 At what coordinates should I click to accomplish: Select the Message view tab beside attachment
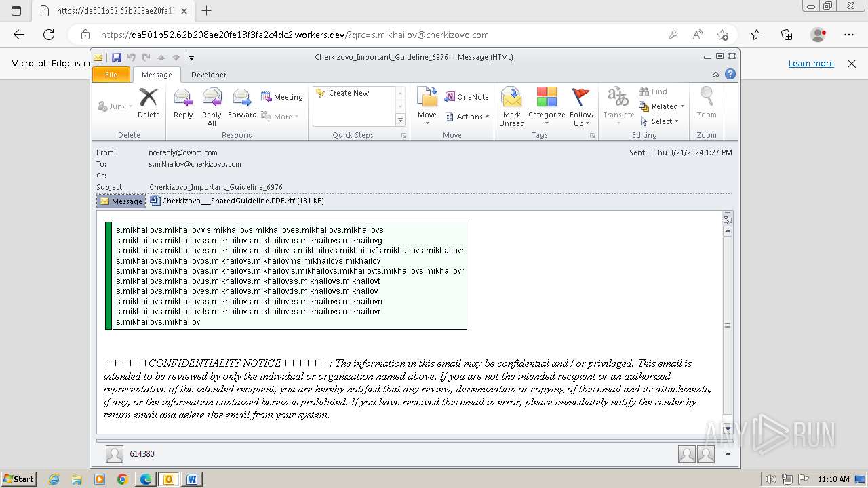(x=121, y=201)
